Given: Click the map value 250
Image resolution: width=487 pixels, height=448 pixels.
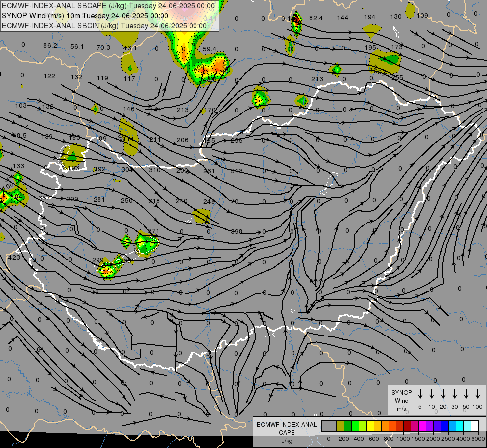Looking at the screenshot, I should click(x=127, y=200).
